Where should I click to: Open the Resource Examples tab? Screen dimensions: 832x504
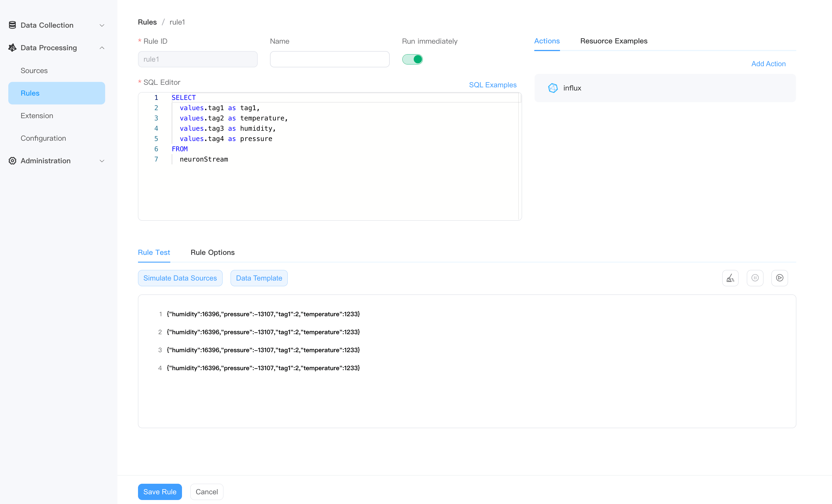[613, 41]
